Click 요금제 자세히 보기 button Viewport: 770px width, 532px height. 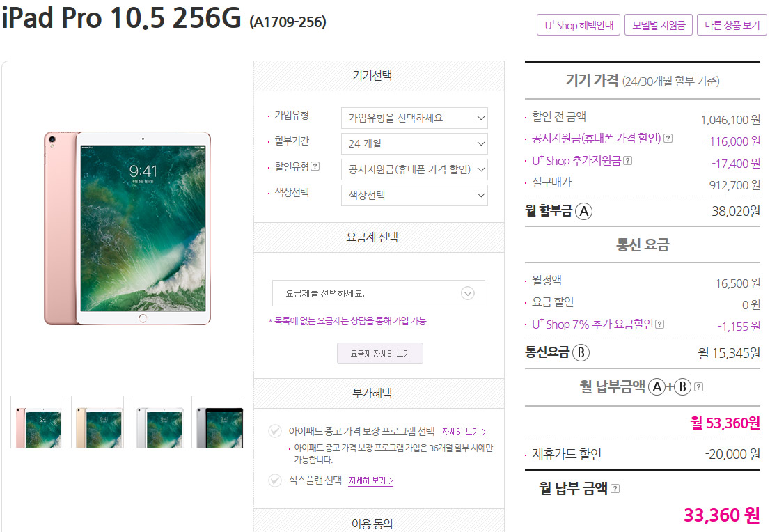pyautogui.click(x=380, y=354)
